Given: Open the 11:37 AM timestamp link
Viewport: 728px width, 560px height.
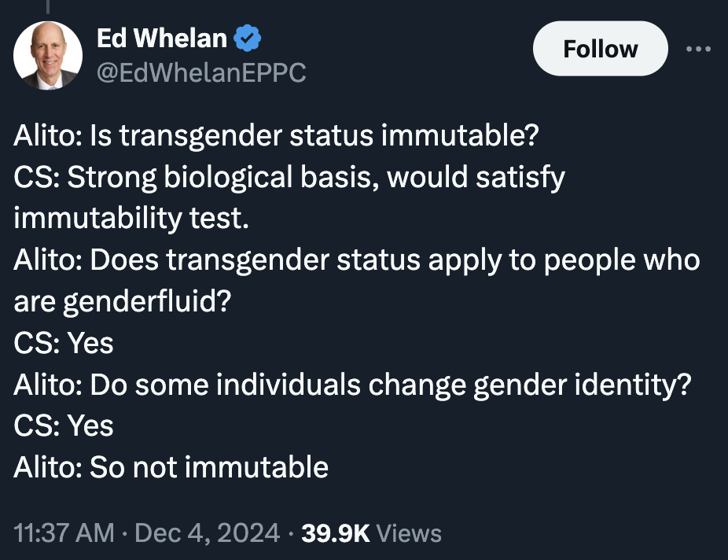Looking at the screenshot, I should click(x=64, y=532).
